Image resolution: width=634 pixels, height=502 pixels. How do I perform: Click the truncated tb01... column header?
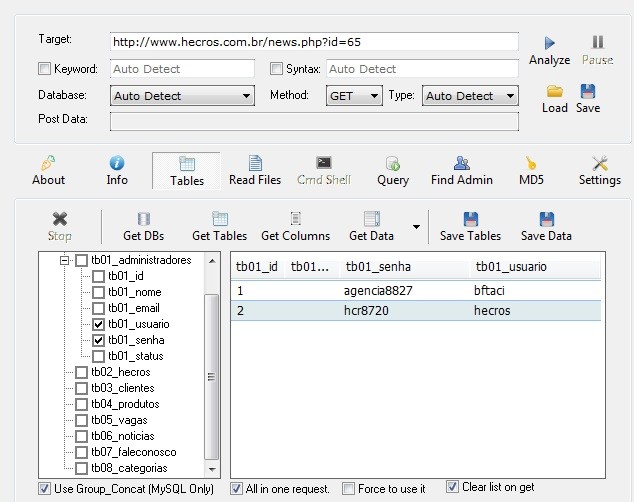(x=312, y=267)
